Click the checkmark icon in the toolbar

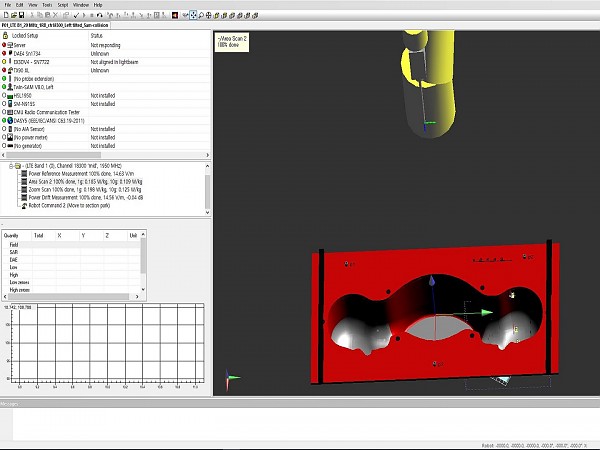click(76, 15)
